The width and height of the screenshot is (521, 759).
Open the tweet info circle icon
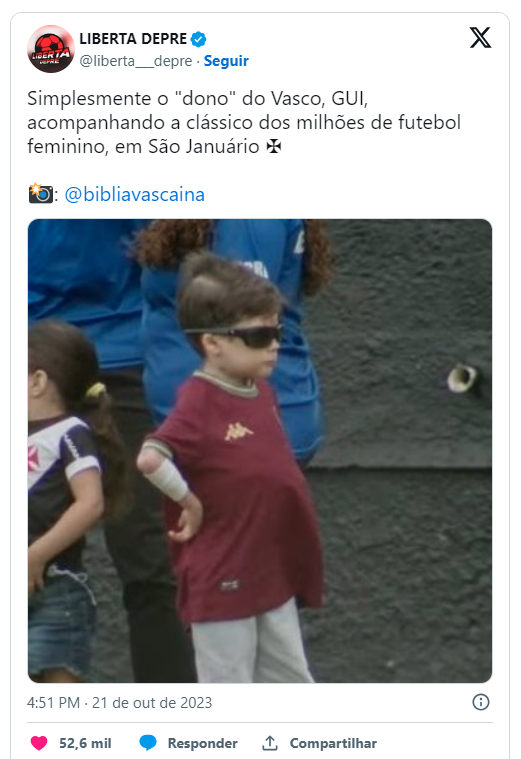coord(481,702)
